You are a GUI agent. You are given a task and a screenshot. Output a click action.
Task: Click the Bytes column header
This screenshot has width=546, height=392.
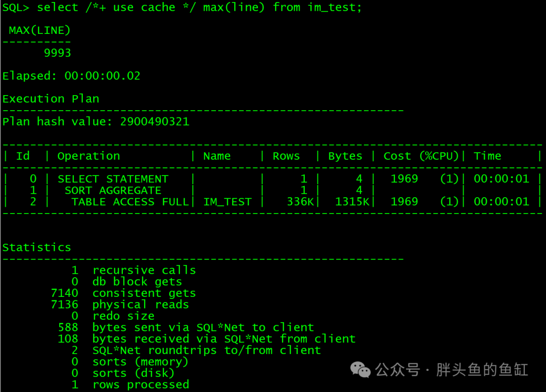(x=345, y=156)
